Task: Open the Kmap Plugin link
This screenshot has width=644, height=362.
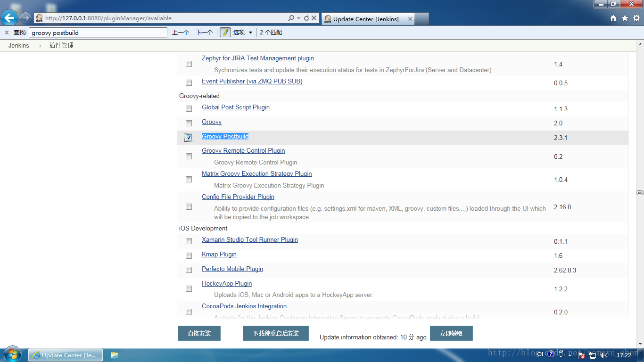Action: pos(219,254)
